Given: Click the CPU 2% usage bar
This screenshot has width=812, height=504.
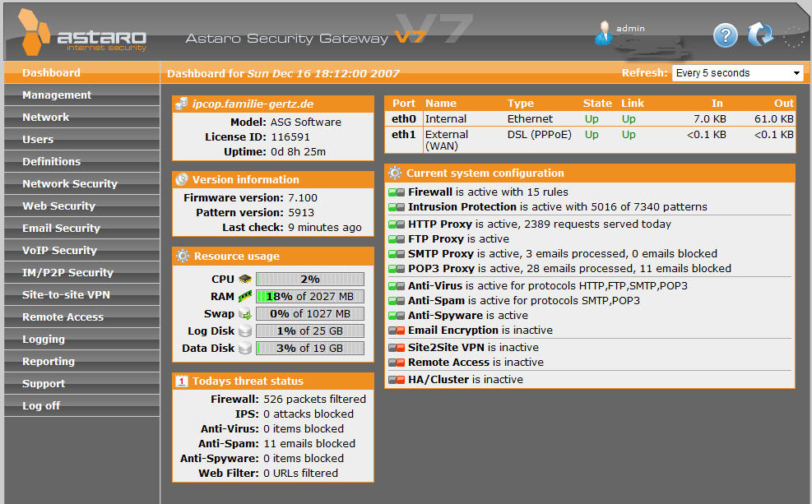Looking at the screenshot, I should (x=309, y=280).
